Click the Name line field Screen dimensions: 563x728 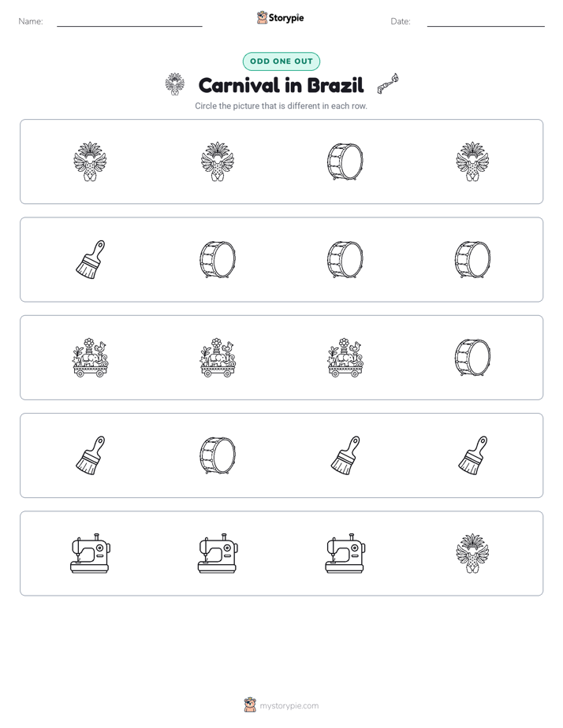[x=129, y=21]
